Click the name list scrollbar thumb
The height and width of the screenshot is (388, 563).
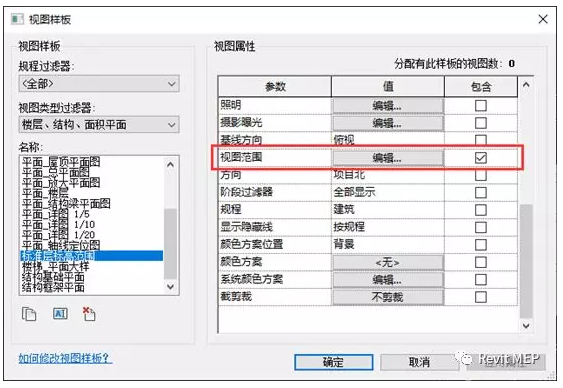171,243
